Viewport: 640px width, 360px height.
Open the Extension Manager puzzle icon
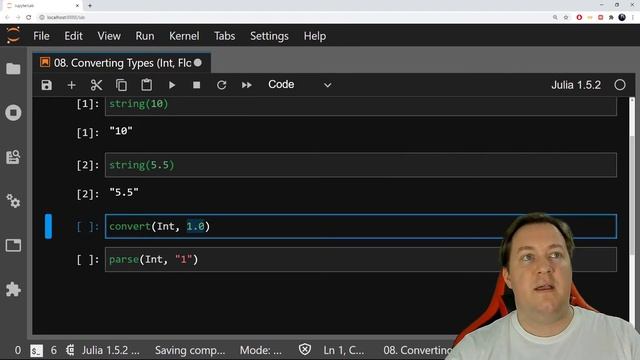(x=13, y=289)
